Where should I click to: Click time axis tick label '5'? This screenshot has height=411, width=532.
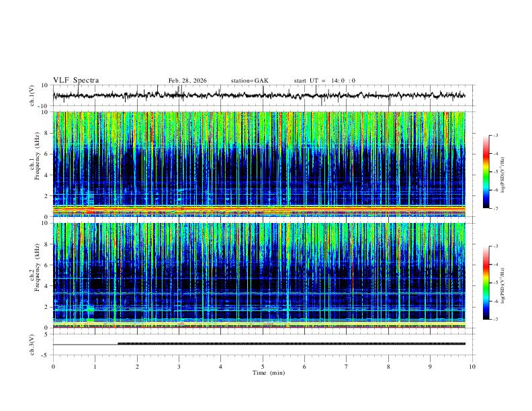click(x=263, y=367)
